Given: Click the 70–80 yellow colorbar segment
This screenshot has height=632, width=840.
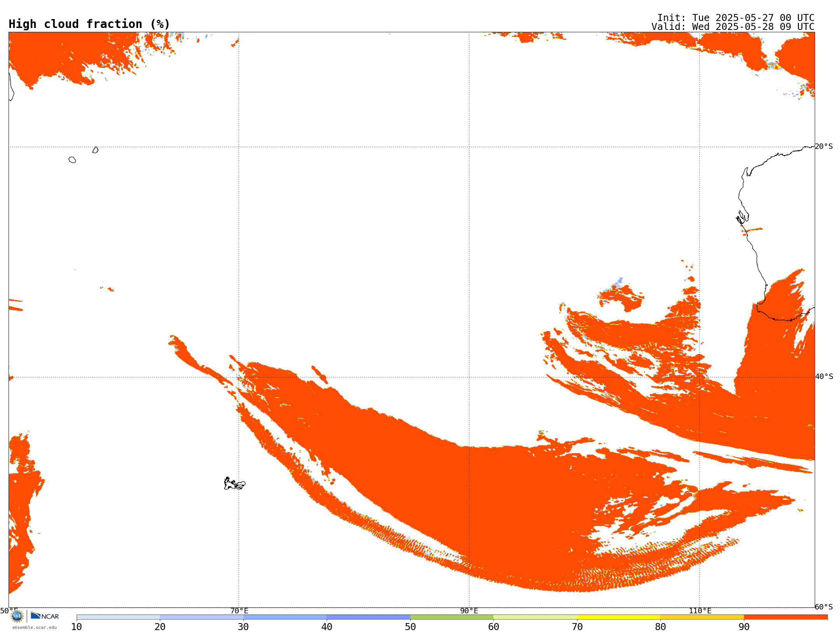Looking at the screenshot, I should (619, 617).
